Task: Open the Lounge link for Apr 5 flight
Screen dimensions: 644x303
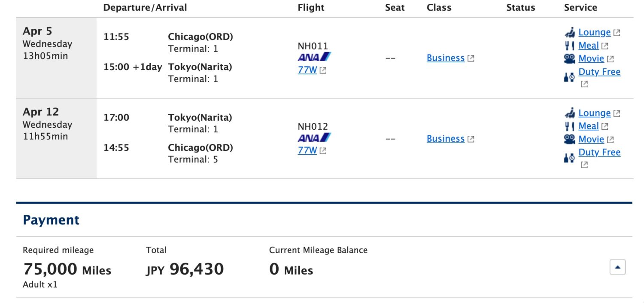Action: (594, 32)
